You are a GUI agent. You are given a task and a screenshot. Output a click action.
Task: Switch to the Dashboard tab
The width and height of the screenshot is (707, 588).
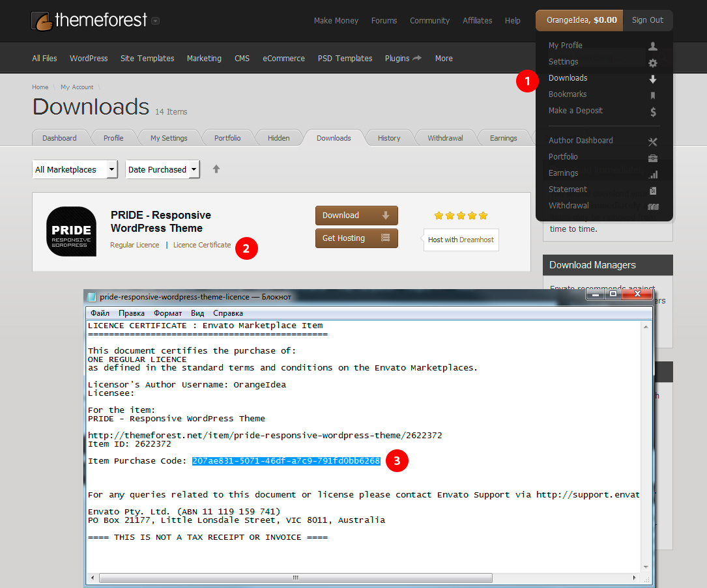(x=59, y=138)
